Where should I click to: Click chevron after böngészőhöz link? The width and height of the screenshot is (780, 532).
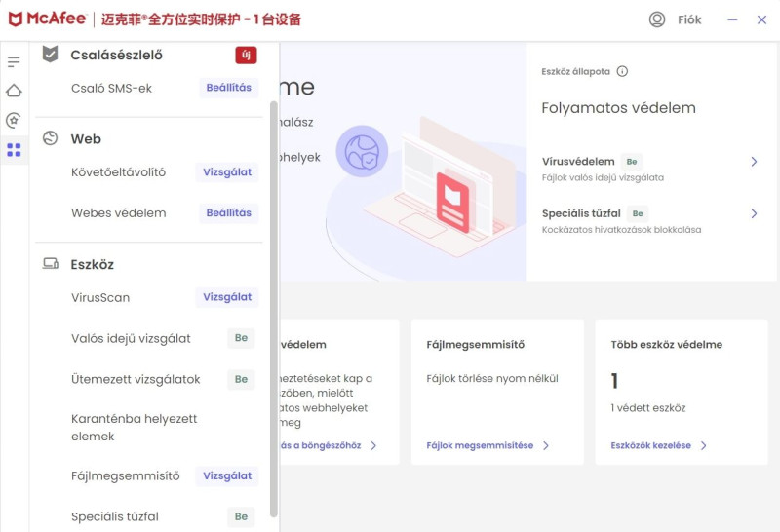coord(373,445)
